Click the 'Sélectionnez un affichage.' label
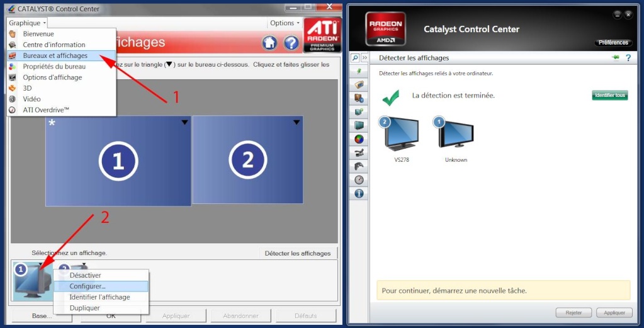Viewport: 644px width, 328px height. point(69,253)
